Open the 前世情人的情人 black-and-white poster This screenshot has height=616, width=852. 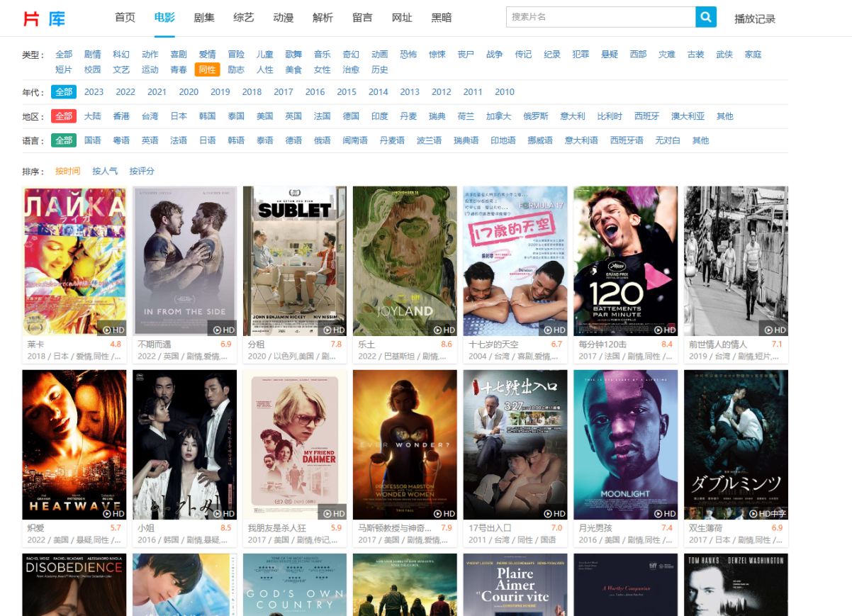[736, 261]
